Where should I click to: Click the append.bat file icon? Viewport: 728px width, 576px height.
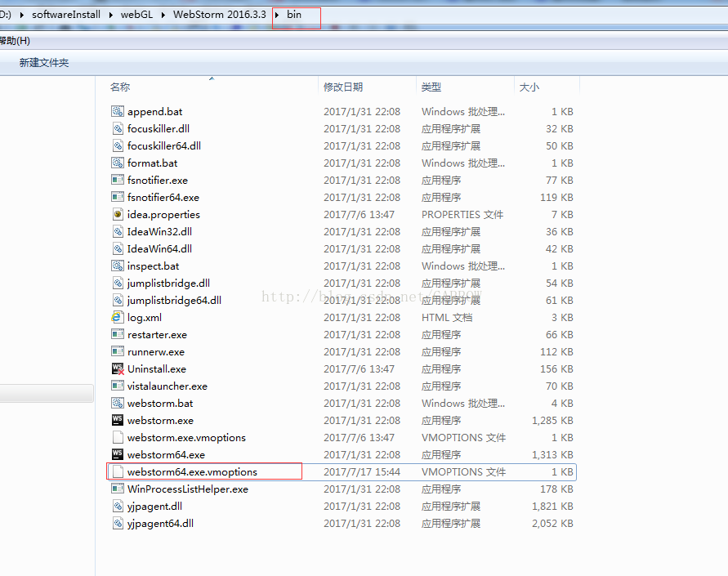click(118, 111)
